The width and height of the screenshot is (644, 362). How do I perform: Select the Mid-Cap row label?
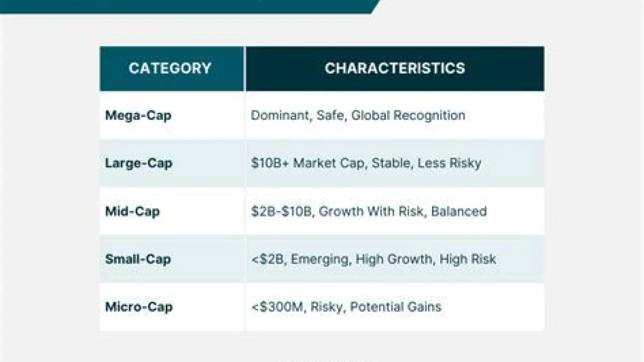132,211
